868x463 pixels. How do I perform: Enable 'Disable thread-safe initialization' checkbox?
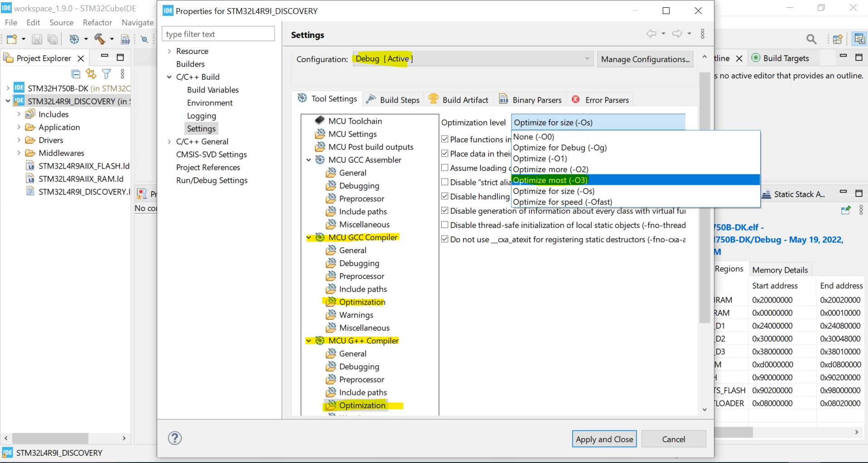(x=445, y=225)
